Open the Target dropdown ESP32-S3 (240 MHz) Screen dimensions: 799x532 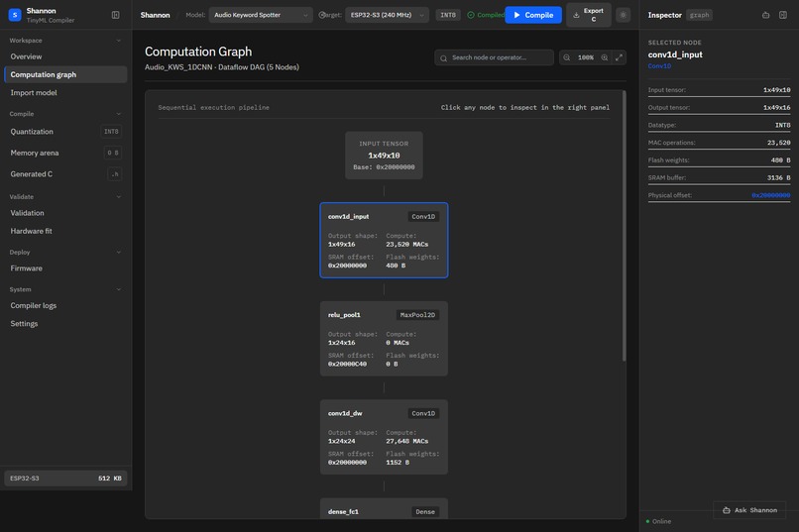388,15
